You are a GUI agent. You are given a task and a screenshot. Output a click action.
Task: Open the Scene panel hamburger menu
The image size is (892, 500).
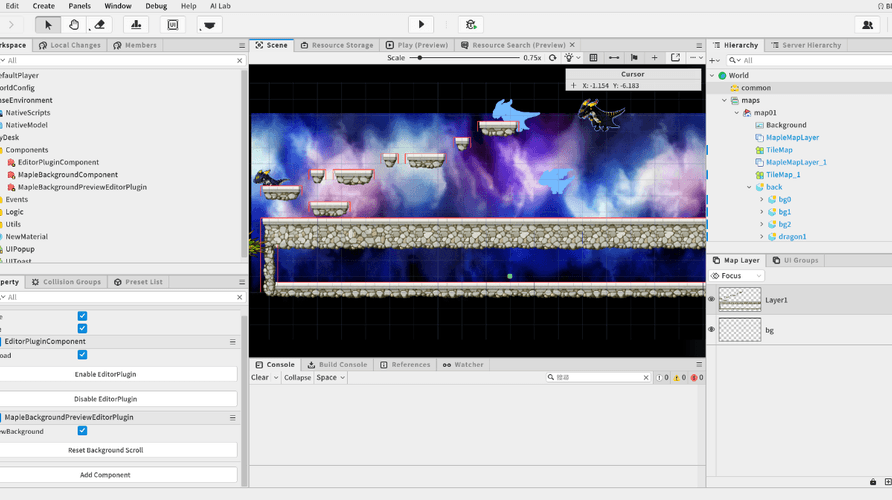tap(699, 46)
